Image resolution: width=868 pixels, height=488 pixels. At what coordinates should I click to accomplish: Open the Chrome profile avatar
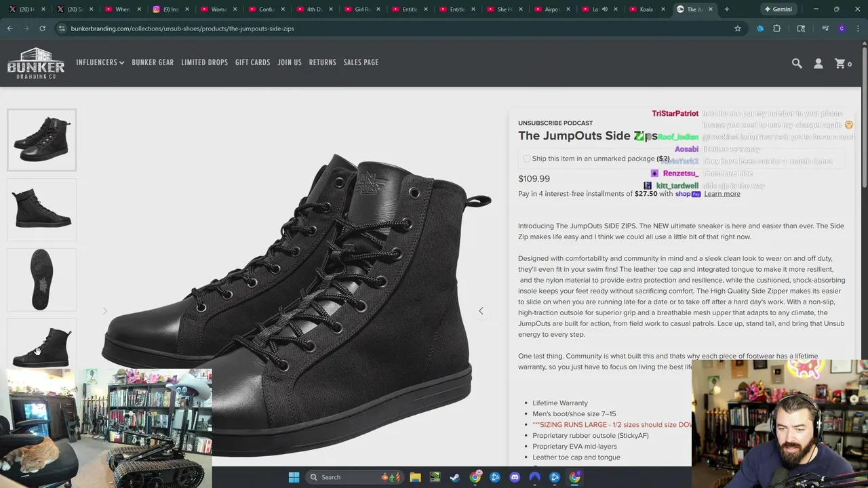842,28
